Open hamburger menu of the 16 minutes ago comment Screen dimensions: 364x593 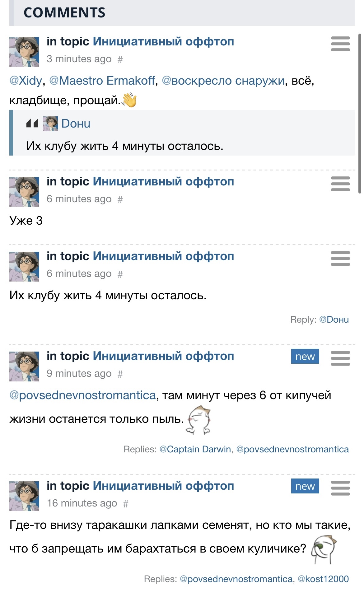(x=340, y=488)
